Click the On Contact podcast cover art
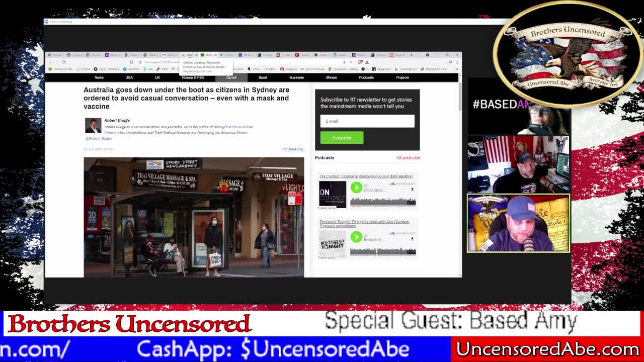Screen dimensions: 644x362 pyautogui.click(x=333, y=195)
